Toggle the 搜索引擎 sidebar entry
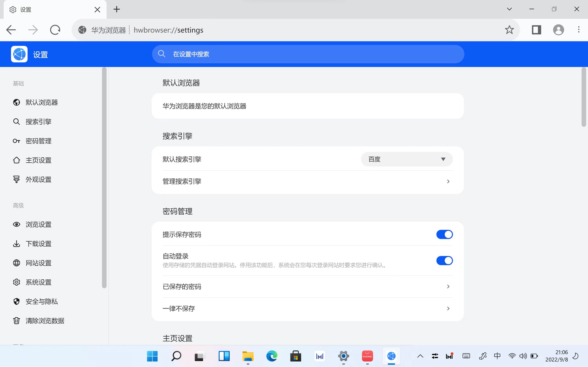 (x=38, y=121)
